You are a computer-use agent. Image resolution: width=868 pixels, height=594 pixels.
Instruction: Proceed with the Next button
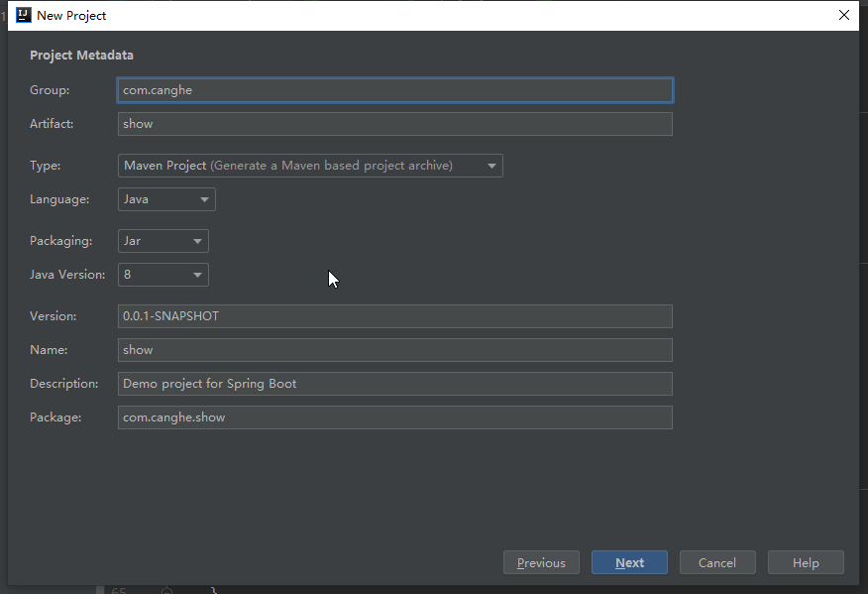point(629,562)
